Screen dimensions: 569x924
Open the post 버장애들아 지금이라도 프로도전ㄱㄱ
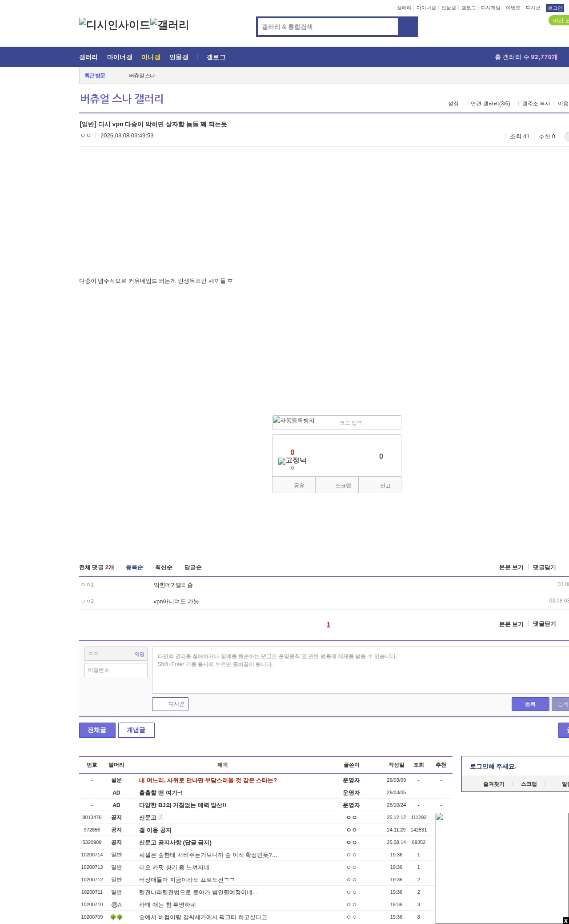click(x=187, y=880)
